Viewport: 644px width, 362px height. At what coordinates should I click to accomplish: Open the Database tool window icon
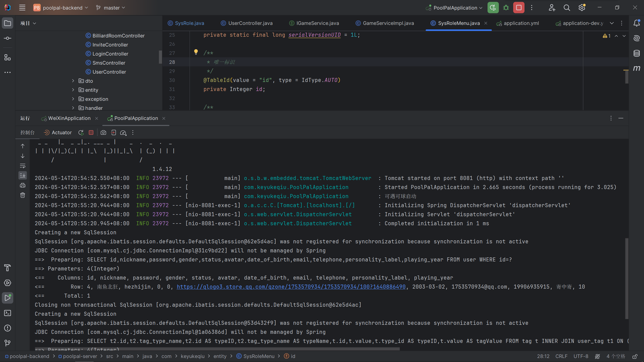pyautogui.click(x=636, y=53)
